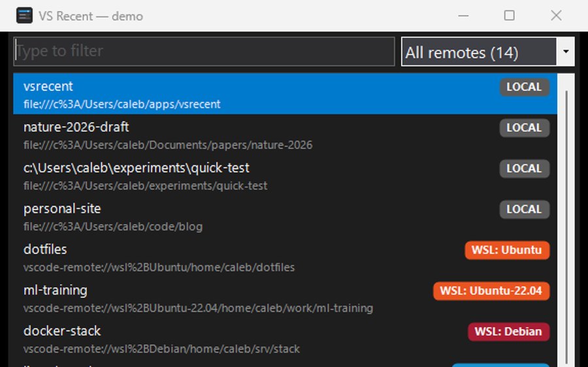The width and height of the screenshot is (588, 367).
Task: Click the path ending papers/nature-2026
Action: pyautogui.click(x=168, y=145)
